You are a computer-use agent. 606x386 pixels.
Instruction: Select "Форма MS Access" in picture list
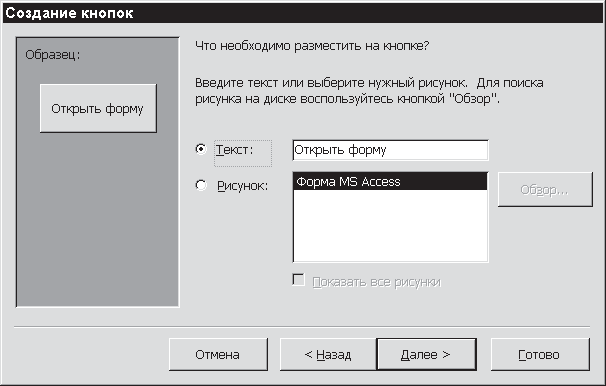390,182
